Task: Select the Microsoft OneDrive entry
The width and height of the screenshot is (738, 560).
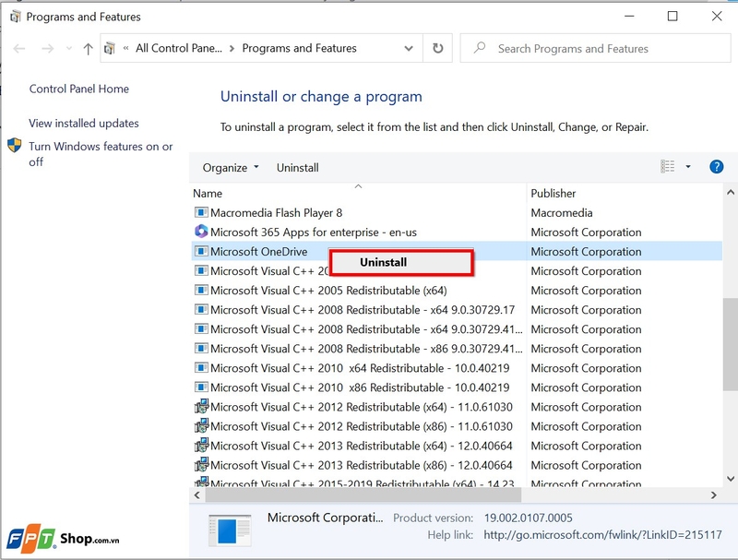Action: [457, 251]
